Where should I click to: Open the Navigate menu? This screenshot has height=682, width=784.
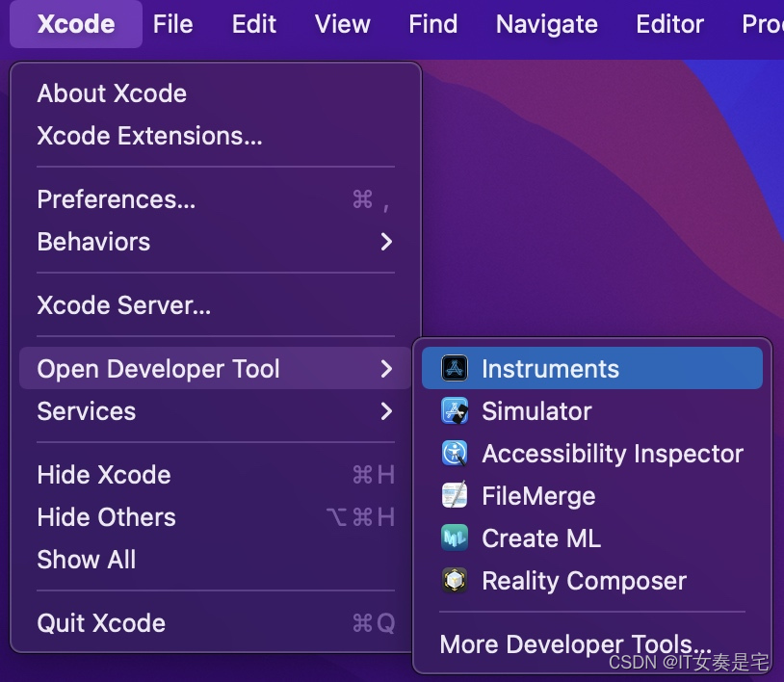(546, 24)
